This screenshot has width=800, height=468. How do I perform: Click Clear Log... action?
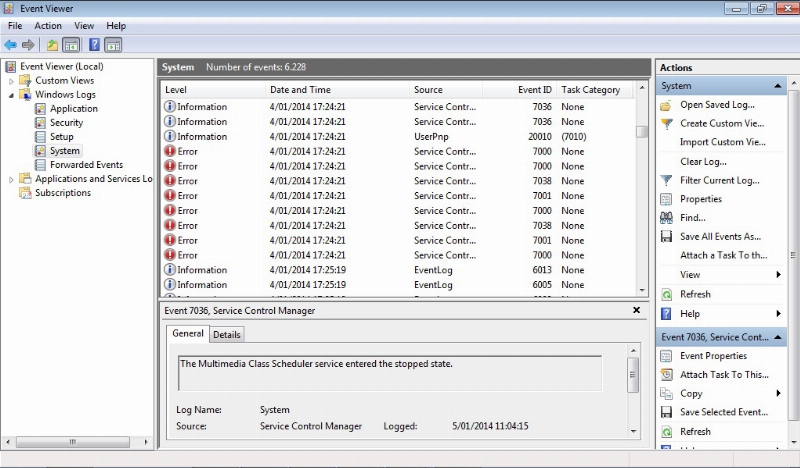tap(703, 162)
